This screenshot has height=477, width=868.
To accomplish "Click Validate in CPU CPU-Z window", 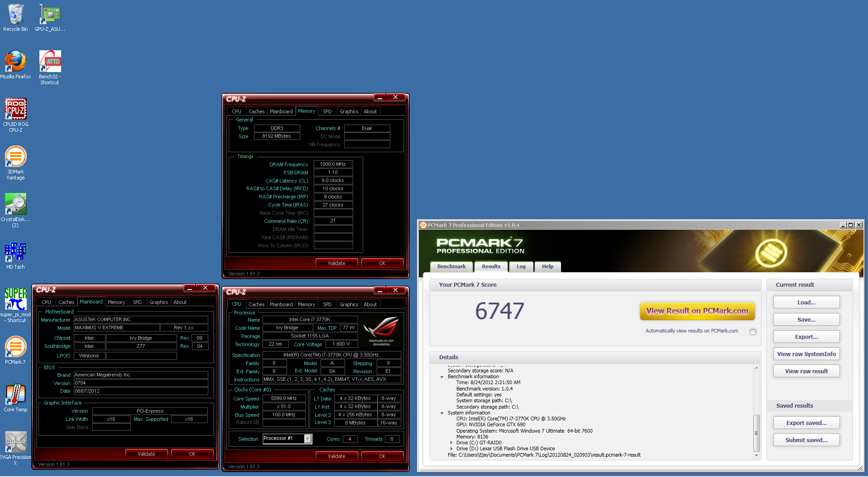I will [336, 456].
